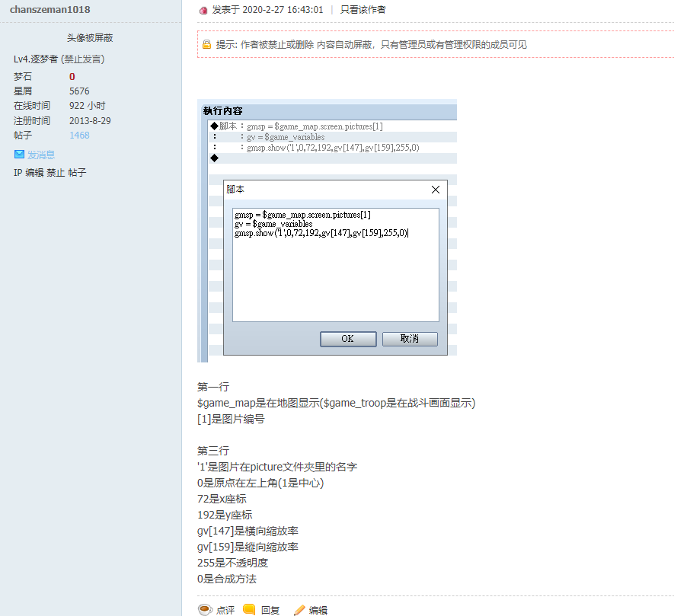Open the 1468 posts count link
This screenshot has width=674, height=616.
coord(79,136)
